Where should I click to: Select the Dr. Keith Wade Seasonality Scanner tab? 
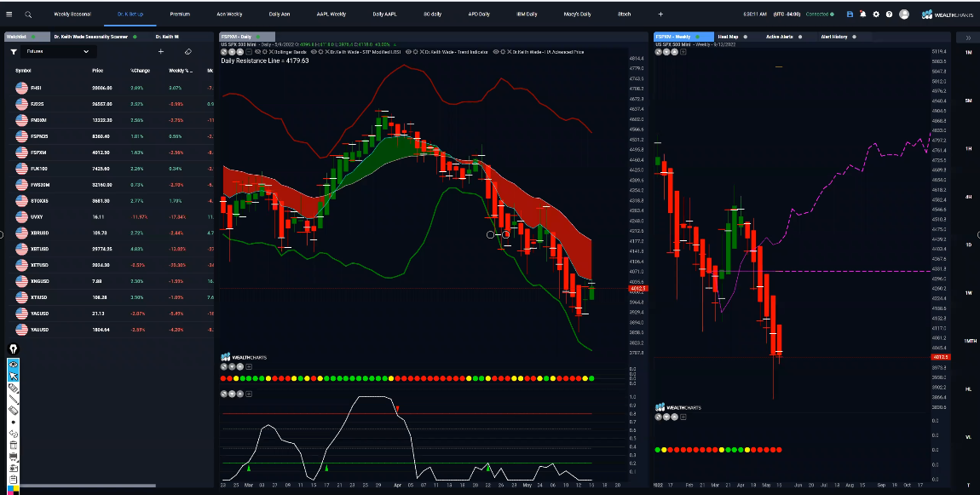(91, 37)
